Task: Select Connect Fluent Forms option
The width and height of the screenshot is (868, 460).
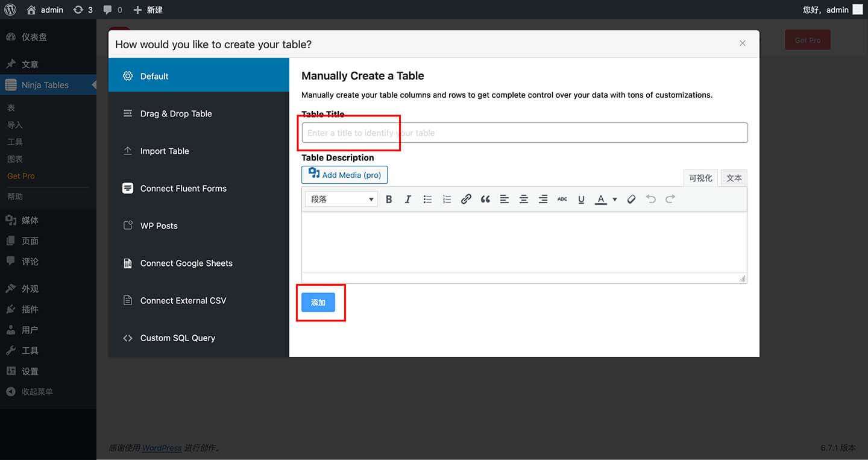Action: click(x=199, y=188)
